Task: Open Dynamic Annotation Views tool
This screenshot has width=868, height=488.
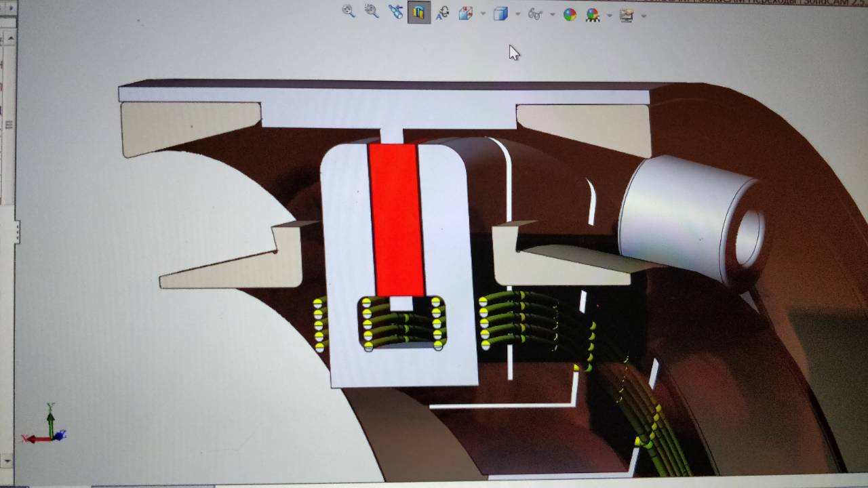Action: point(442,13)
